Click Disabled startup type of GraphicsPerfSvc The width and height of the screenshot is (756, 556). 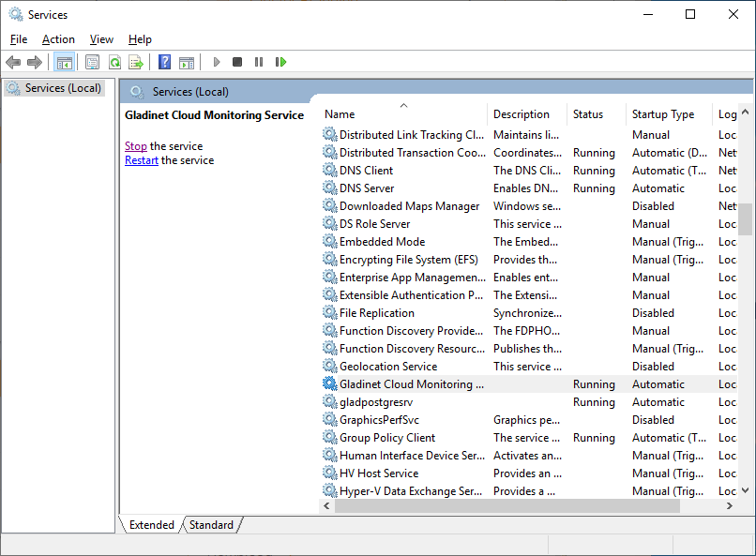coord(653,420)
